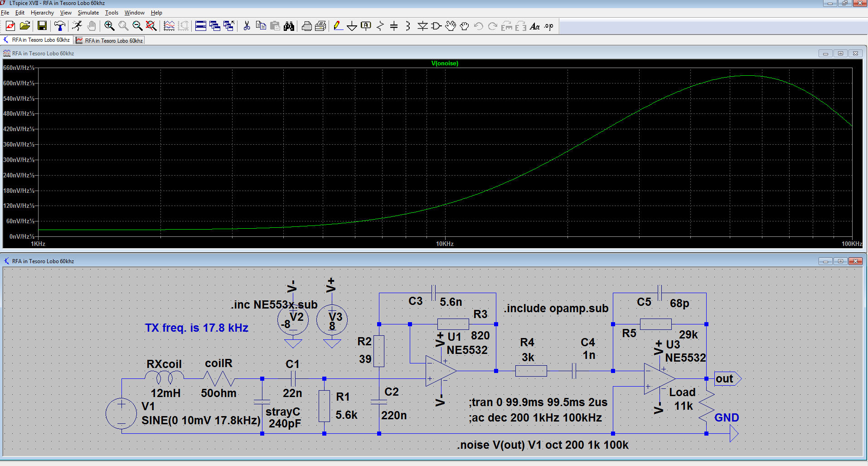Image resolution: width=868 pixels, height=466 pixels.
Task: Click the Zoom In magnifier
Action: pyautogui.click(x=109, y=26)
